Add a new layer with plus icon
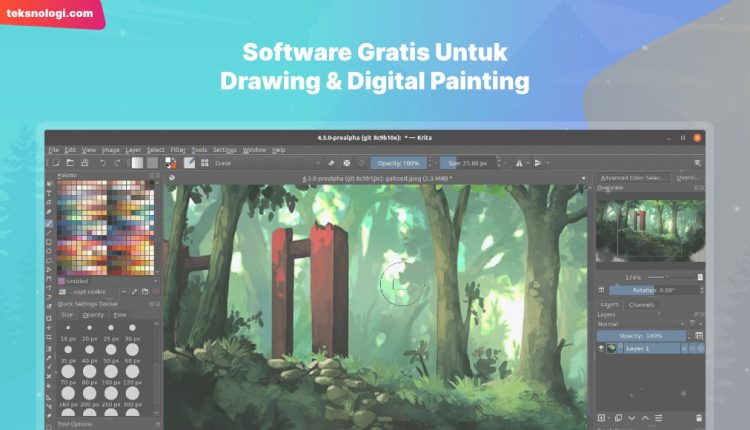Viewport: 750px width, 430px height. 601,417
